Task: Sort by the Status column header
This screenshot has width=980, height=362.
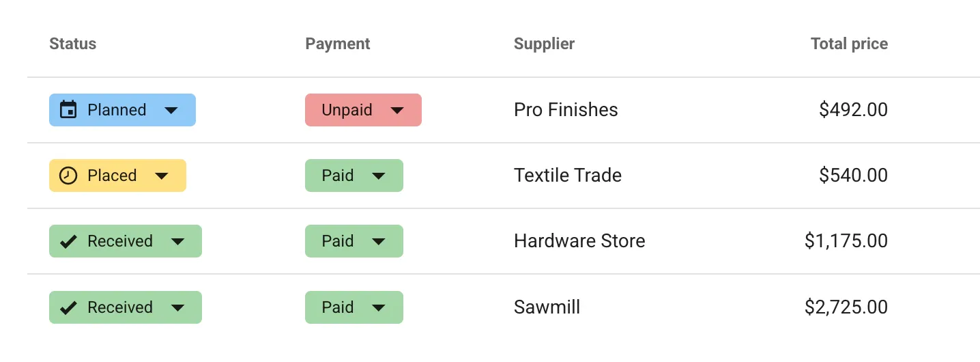Action: tap(73, 44)
